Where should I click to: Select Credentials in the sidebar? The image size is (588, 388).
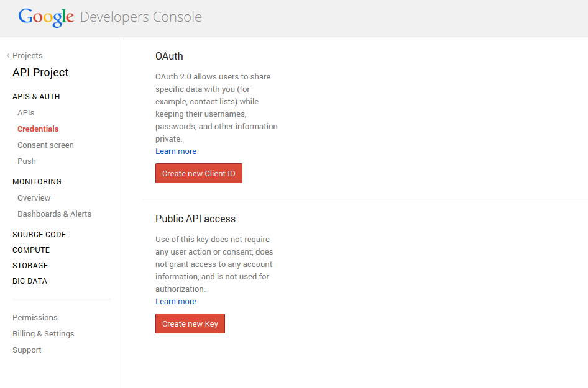tap(38, 129)
